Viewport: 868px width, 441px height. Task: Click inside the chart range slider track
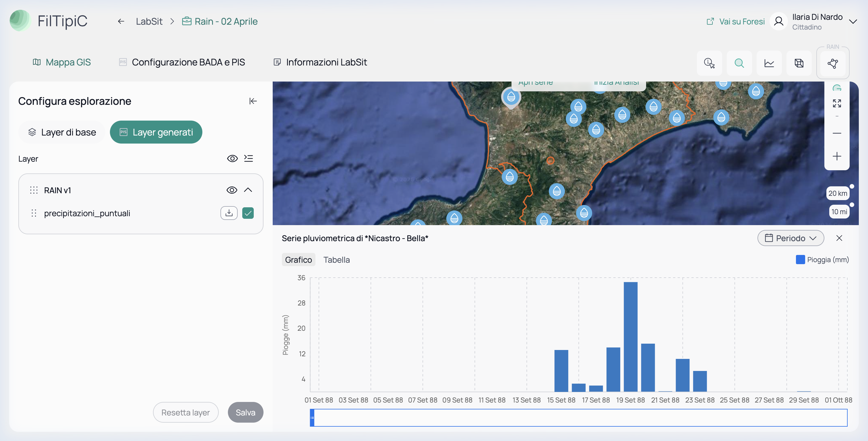(x=579, y=417)
